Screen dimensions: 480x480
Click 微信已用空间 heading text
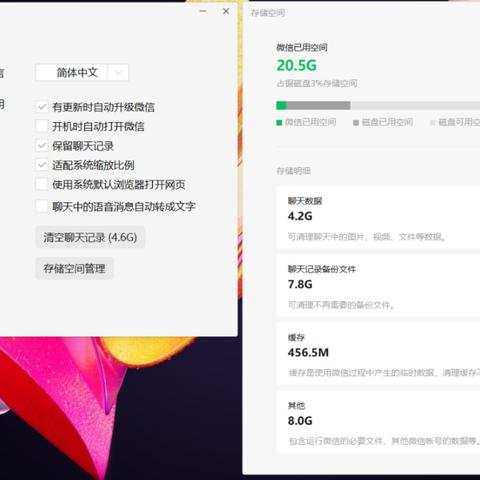point(302,48)
